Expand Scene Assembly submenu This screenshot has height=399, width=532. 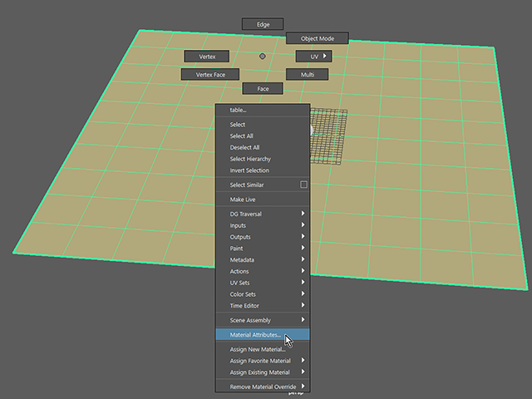pos(263,320)
